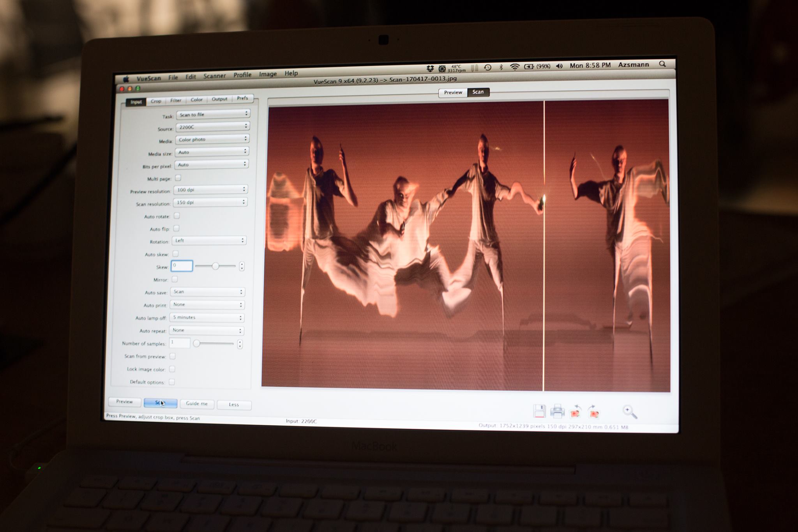Toggle the Auto rotate checkbox
Screen dimensions: 798x532
coord(177,216)
